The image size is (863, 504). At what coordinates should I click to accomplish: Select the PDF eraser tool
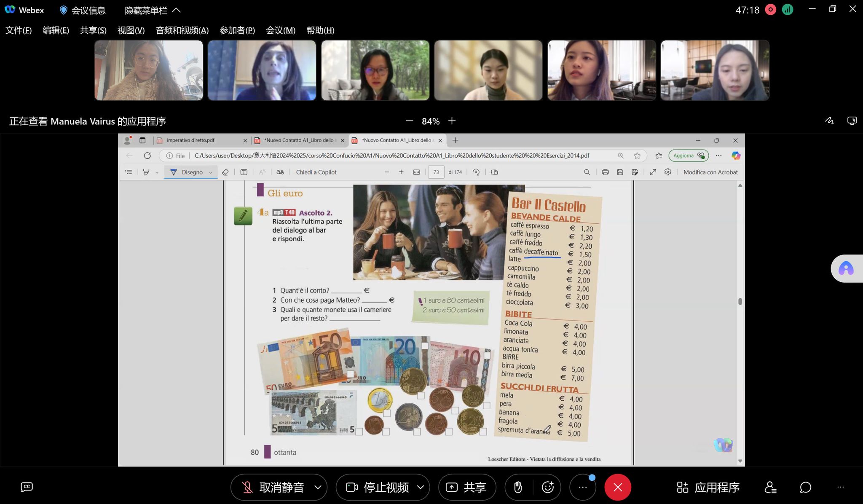pyautogui.click(x=225, y=172)
